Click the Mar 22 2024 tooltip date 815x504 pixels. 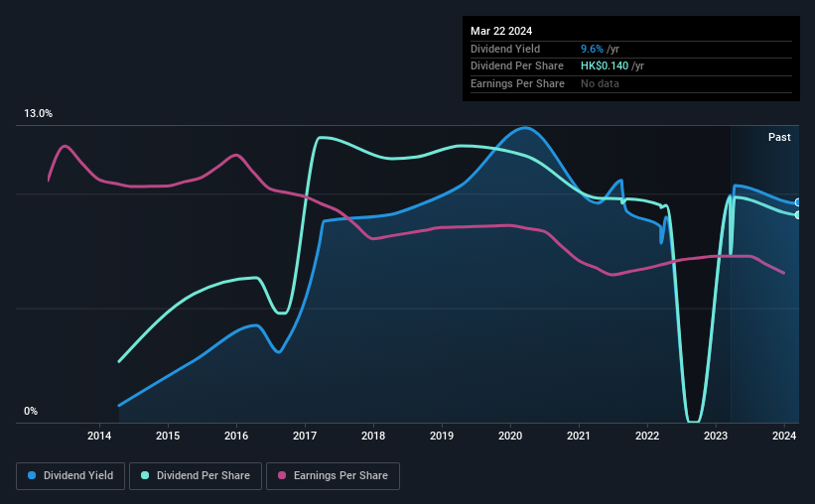coord(501,31)
